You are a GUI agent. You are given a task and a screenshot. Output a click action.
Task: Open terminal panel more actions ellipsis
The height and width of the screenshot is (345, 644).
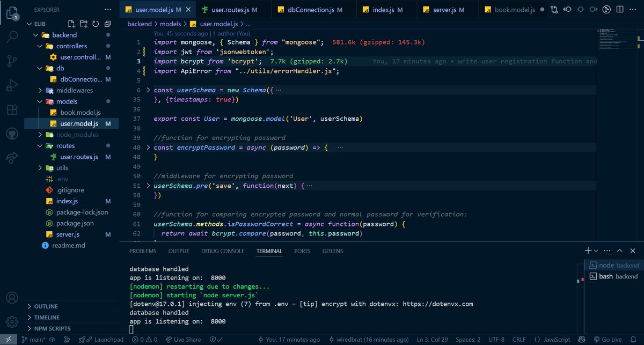608,251
